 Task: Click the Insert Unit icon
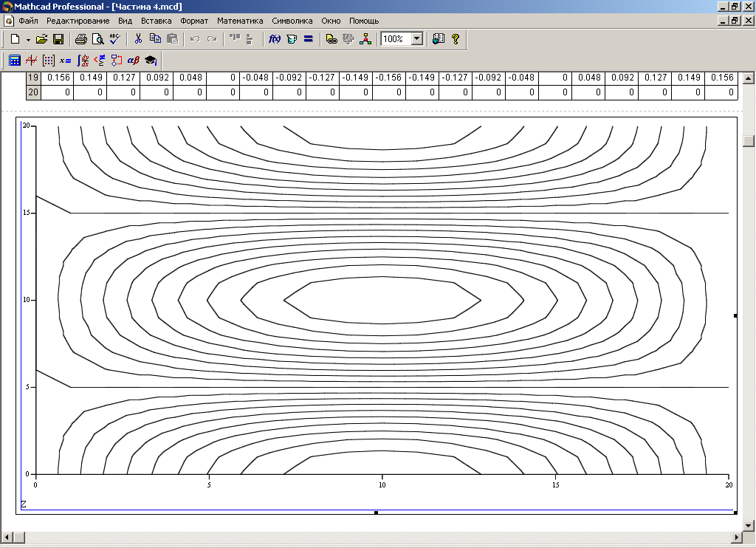[291, 39]
